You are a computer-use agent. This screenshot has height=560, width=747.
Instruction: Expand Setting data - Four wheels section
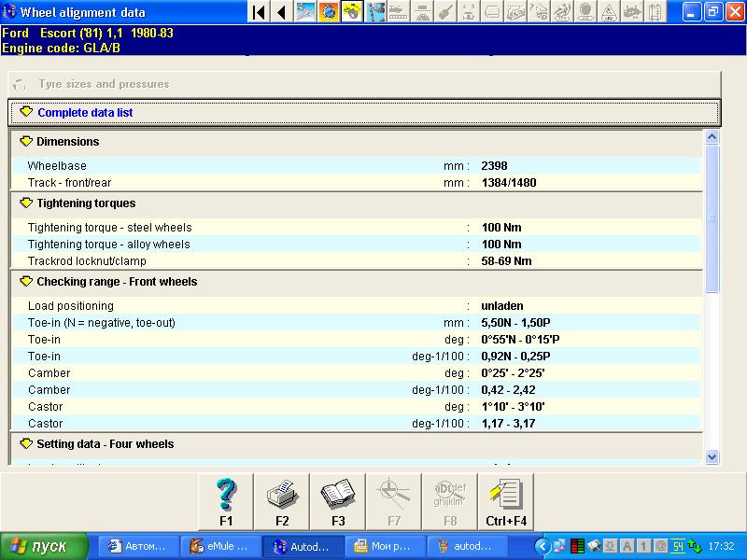click(26, 444)
